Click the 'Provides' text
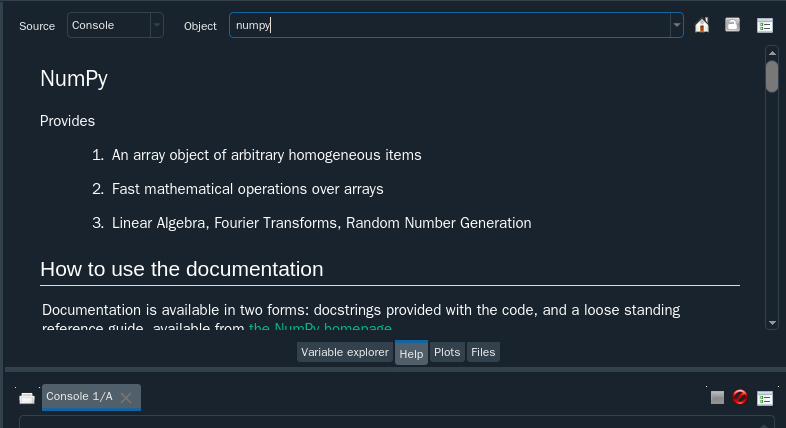The image size is (786, 428). [x=67, y=121]
